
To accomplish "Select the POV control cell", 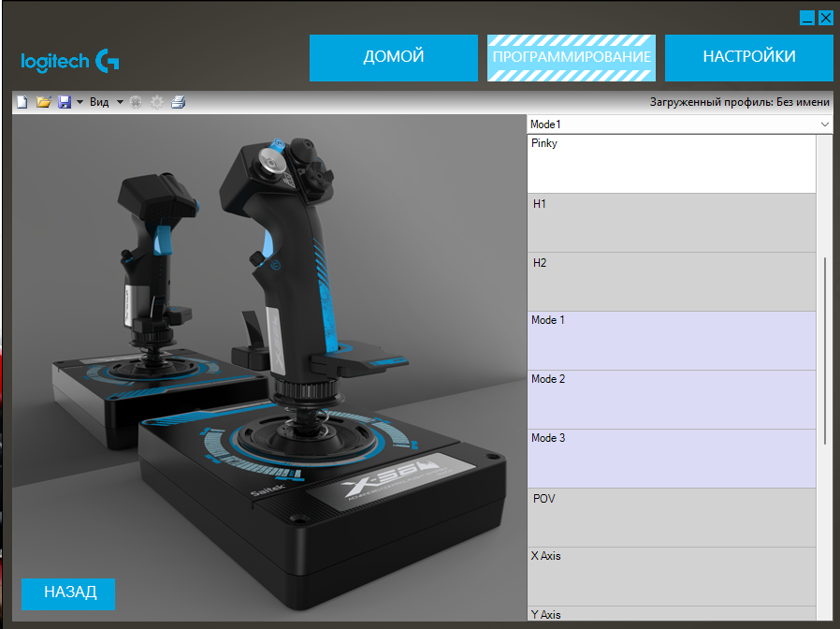I will pyautogui.click(x=672, y=518).
